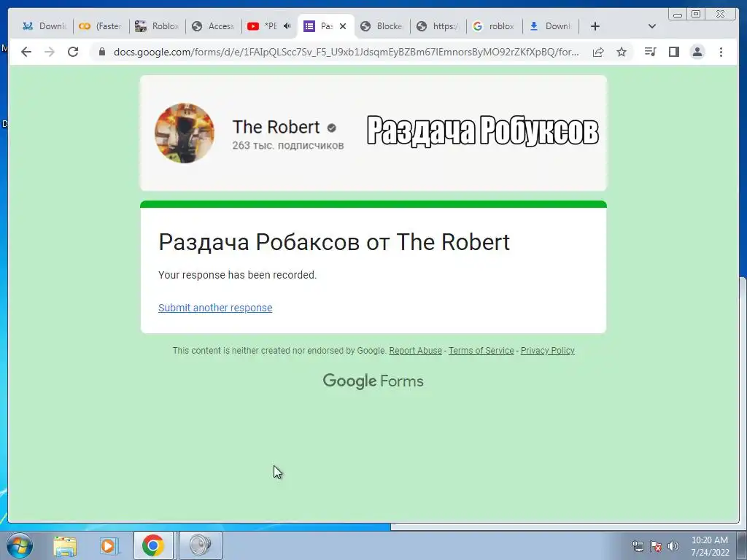The width and height of the screenshot is (747, 560).
Task: Go back to the previous page
Action: click(x=26, y=52)
